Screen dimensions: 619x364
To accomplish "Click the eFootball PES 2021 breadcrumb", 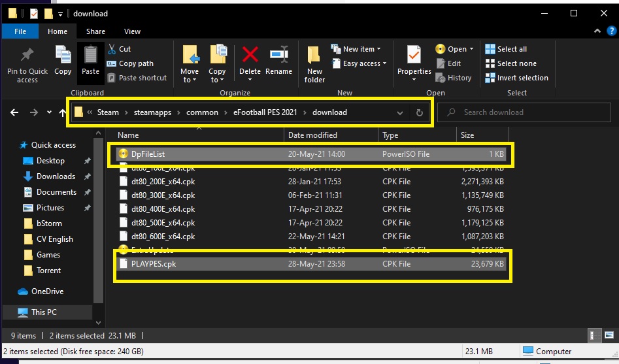I will tap(265, 112).
